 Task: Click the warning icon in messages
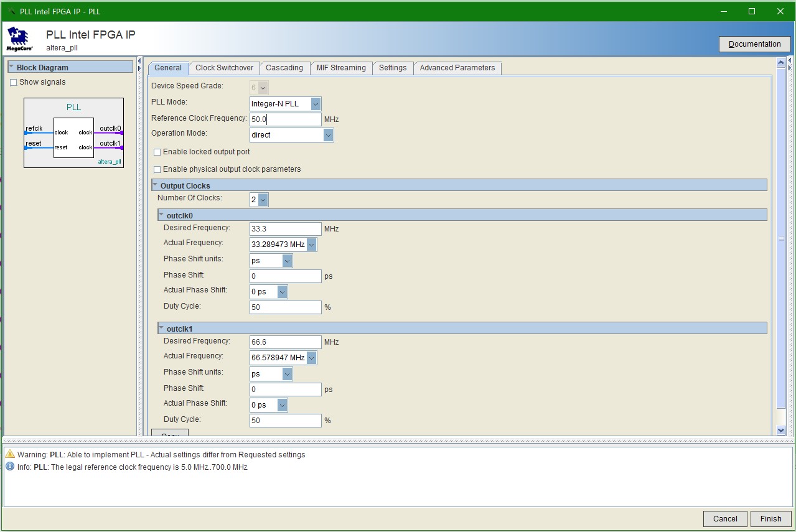click(10, 454)
